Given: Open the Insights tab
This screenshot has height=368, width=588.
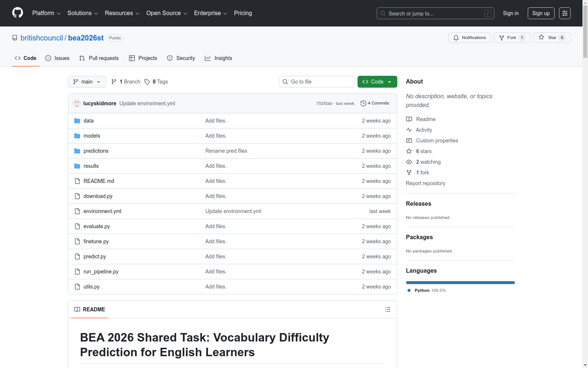Looking at the screenshot, I should coord(219,58).
